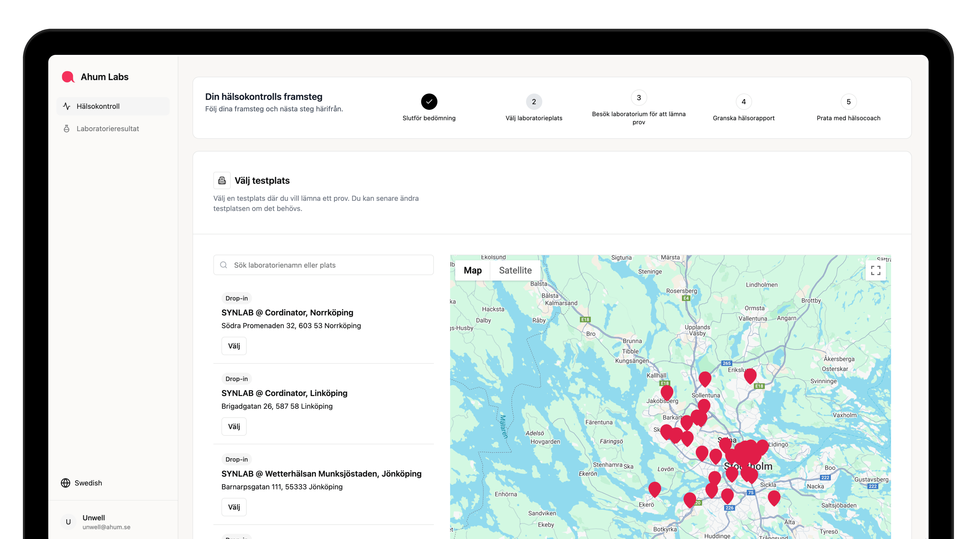Open the Swedish language selector
Viewport: 980px width, 539px height.
(82, 483)
